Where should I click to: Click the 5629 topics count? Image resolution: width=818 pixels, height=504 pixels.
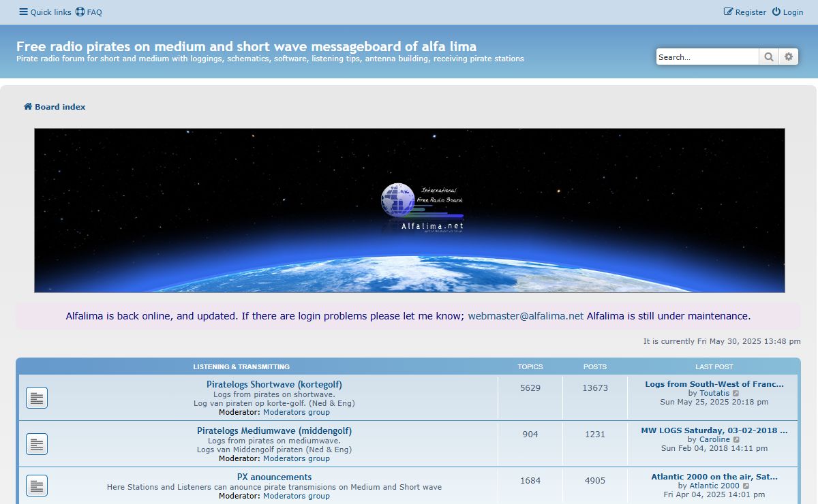(530, 388)
